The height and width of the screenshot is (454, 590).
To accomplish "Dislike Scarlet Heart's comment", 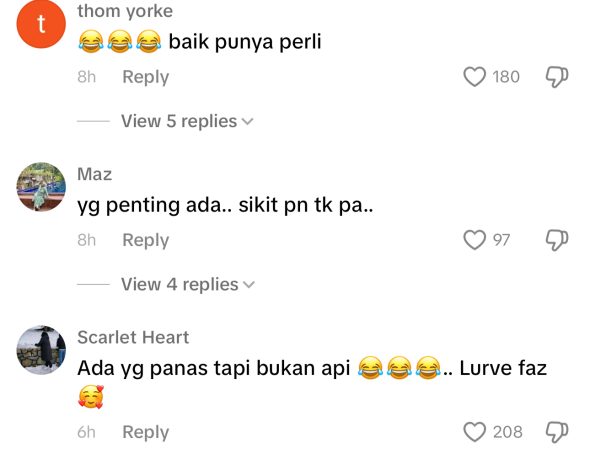I will [x=557, y=432].
